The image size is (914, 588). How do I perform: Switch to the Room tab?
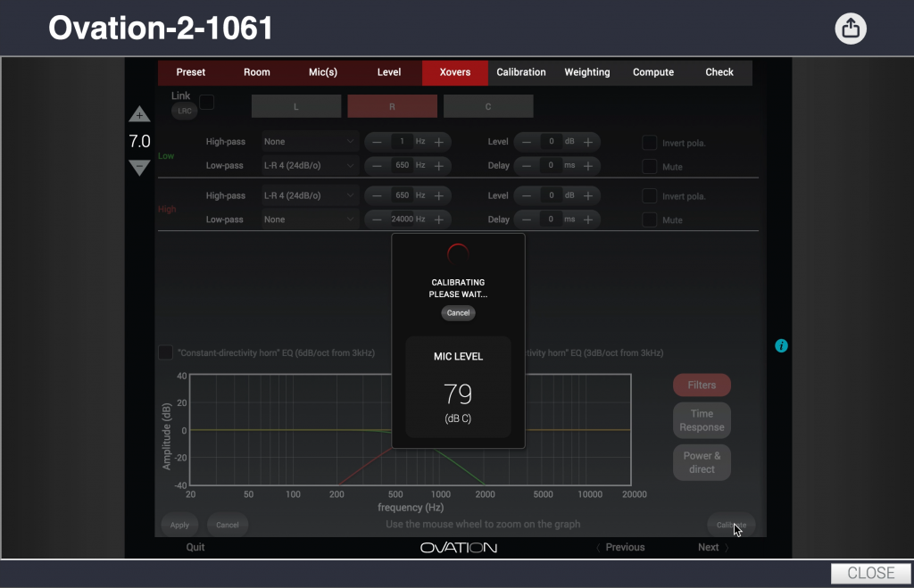[256, 72]
